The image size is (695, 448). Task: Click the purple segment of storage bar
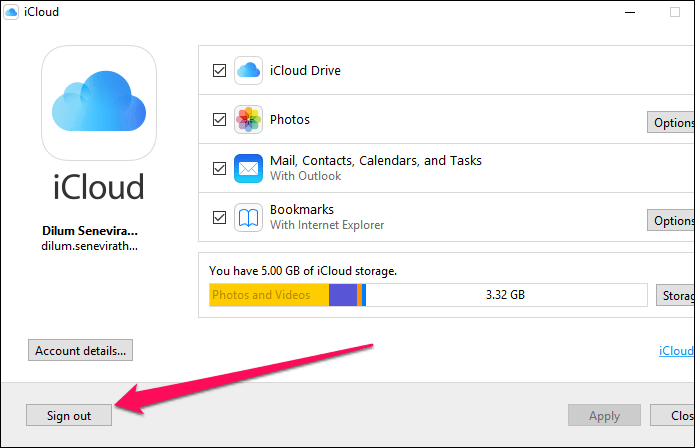click(343, 295)
